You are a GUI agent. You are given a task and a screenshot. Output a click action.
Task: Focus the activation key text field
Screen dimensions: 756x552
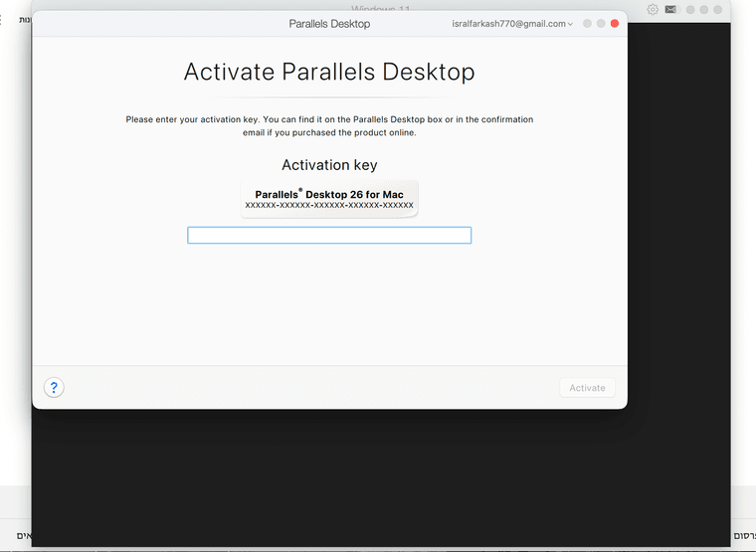329,236
